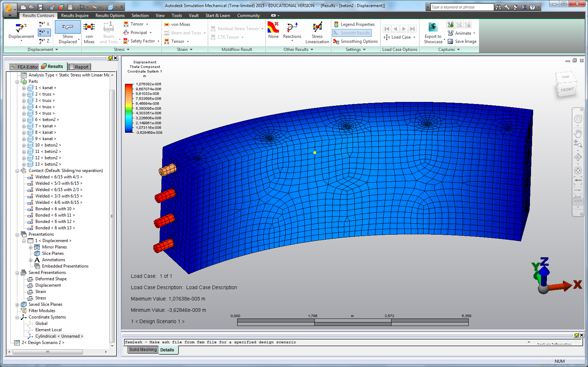This screenshot has height=367, width=588.
Task: Click the von Mises stress icon
Action: click(89, 33)
